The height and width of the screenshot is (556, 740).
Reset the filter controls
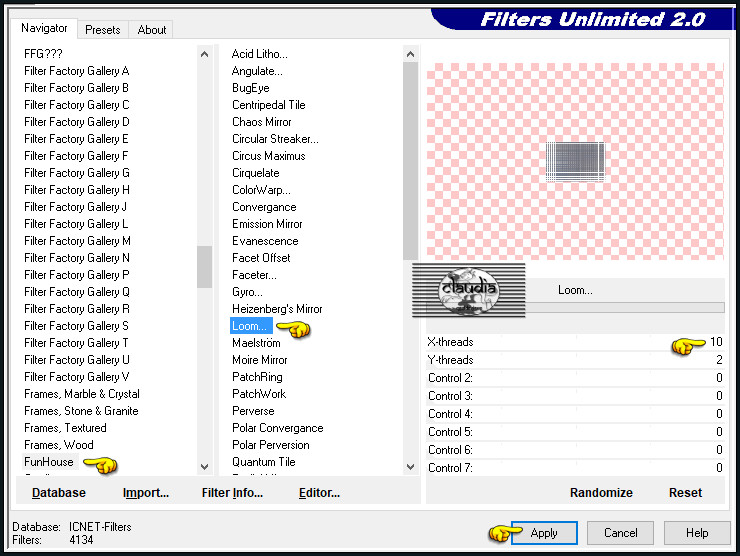pos(685,493)
